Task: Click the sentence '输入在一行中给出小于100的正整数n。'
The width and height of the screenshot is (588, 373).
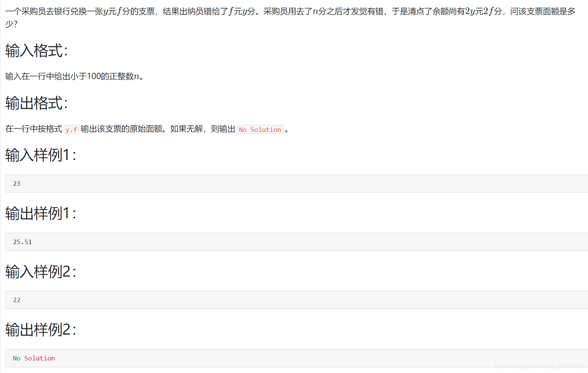Action: pyautogui.click(x=75, y=76)
